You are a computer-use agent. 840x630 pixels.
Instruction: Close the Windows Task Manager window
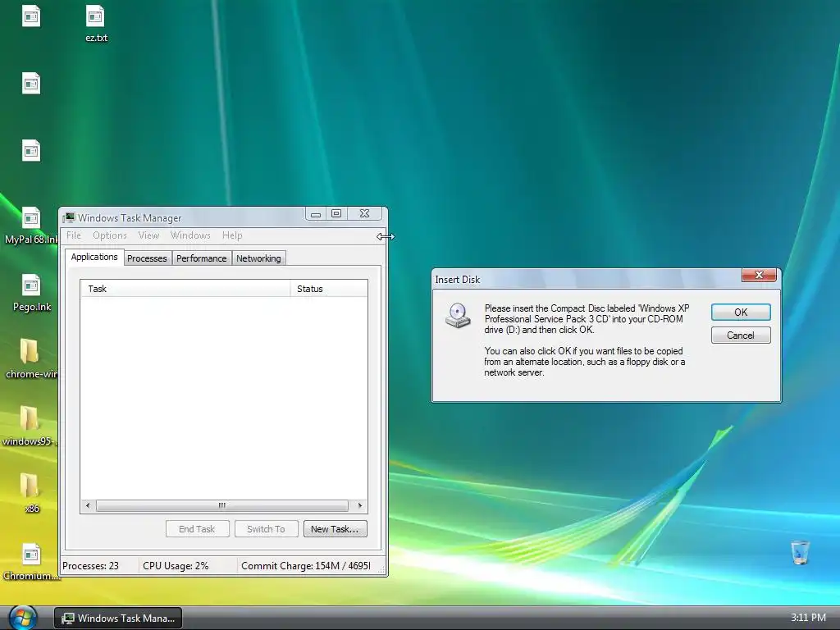[x=365, y=214]
